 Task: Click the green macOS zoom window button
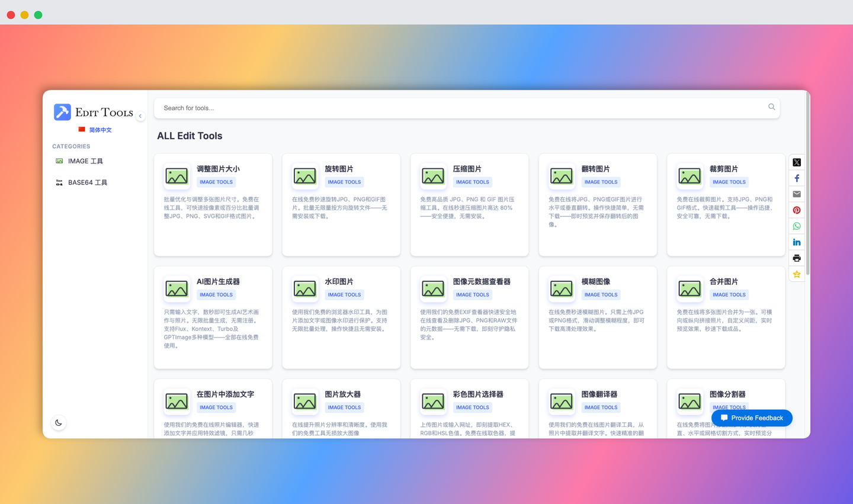(x=38, y=15)
